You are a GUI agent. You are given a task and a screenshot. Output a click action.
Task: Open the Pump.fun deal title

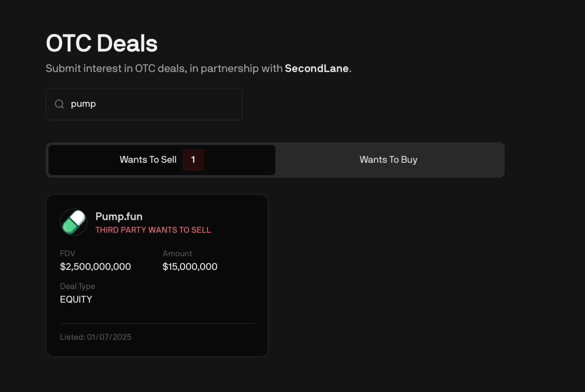click(x=119, y=216)
